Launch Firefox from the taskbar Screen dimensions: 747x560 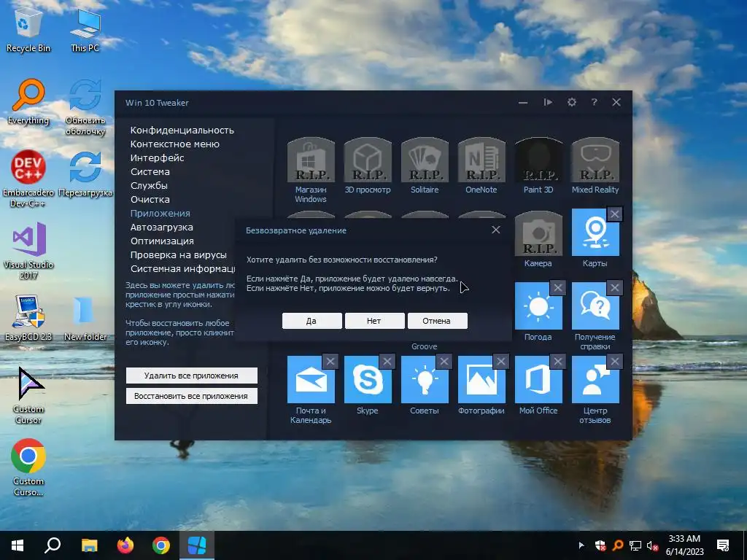click(125, 545)
